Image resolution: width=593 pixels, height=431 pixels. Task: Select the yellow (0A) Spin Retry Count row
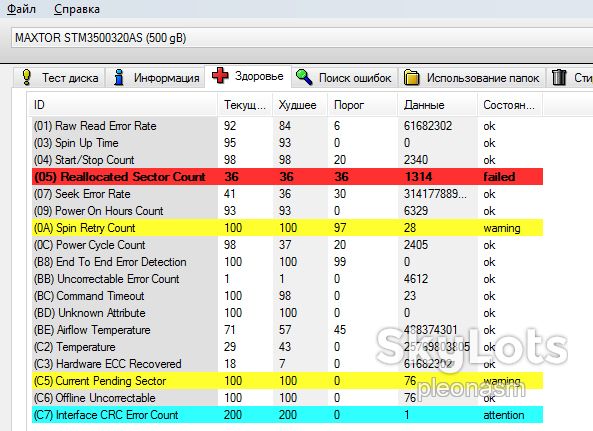(x=287, y=228)
